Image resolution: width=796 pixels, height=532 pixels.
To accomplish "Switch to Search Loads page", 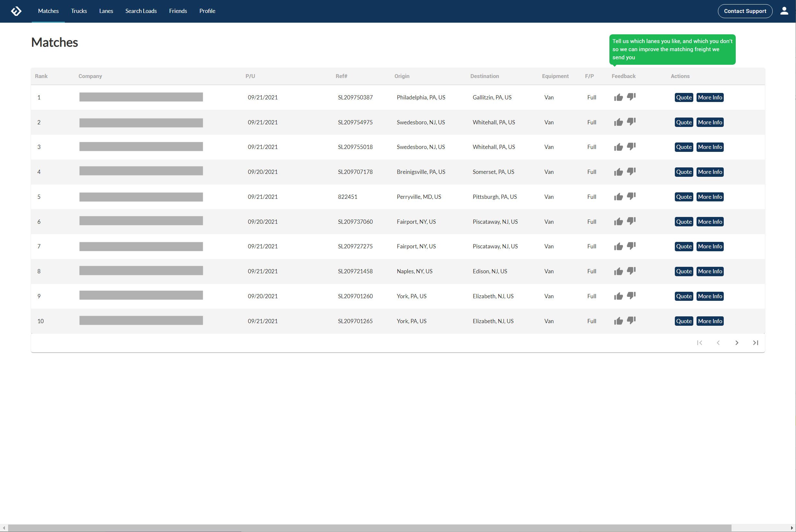I will [x=141, y=11].
